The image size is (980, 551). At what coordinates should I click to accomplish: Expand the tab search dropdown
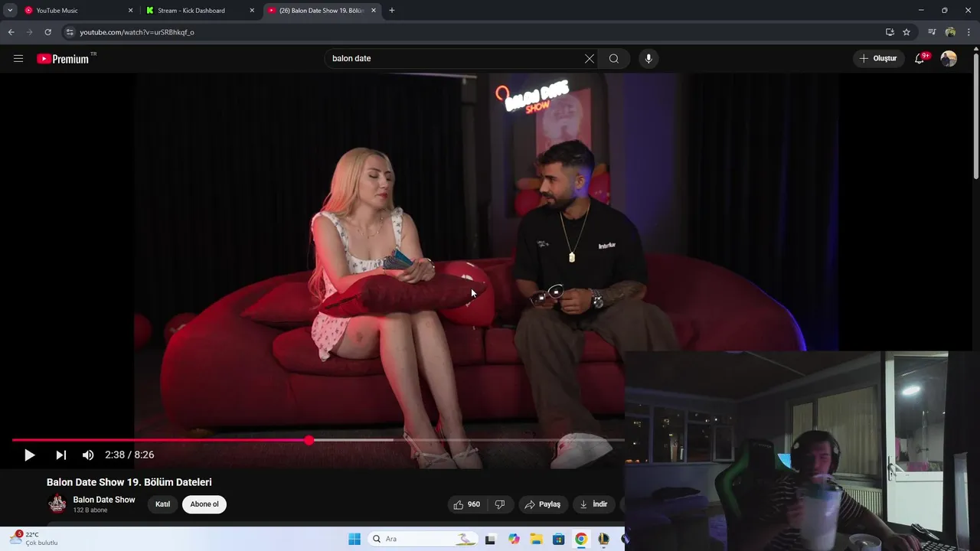pyautogui.click(x=10, y=11)
